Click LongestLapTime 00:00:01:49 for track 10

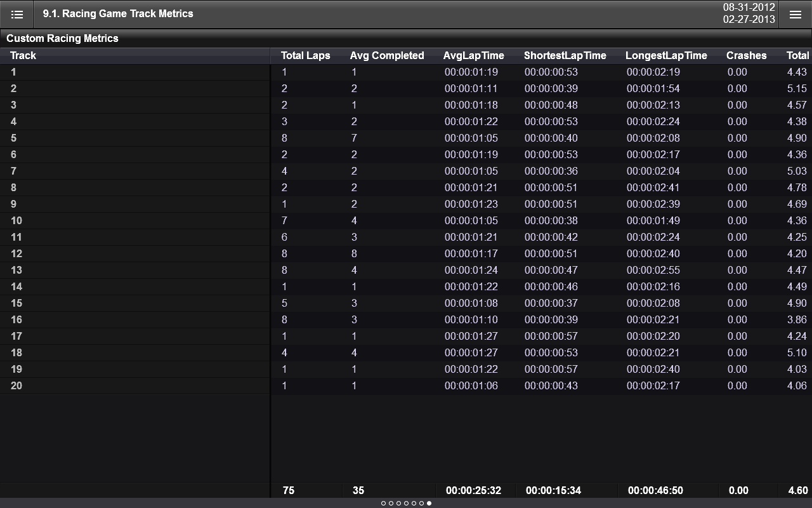[x=653, y=220]
